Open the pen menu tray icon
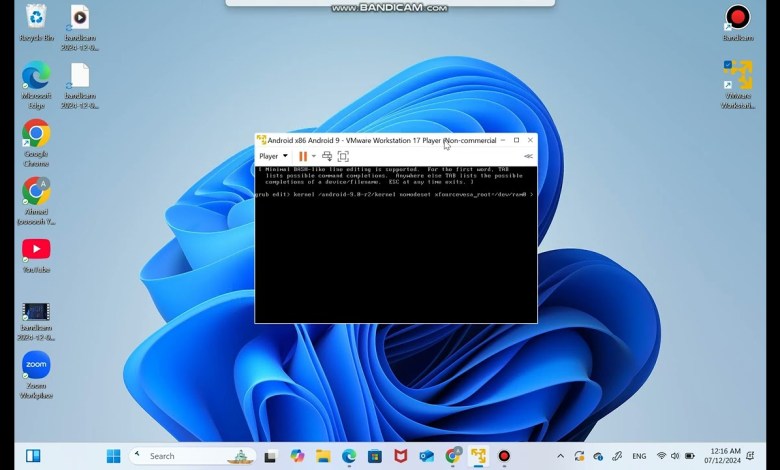780x470 pixels. [x=617, y=456]
